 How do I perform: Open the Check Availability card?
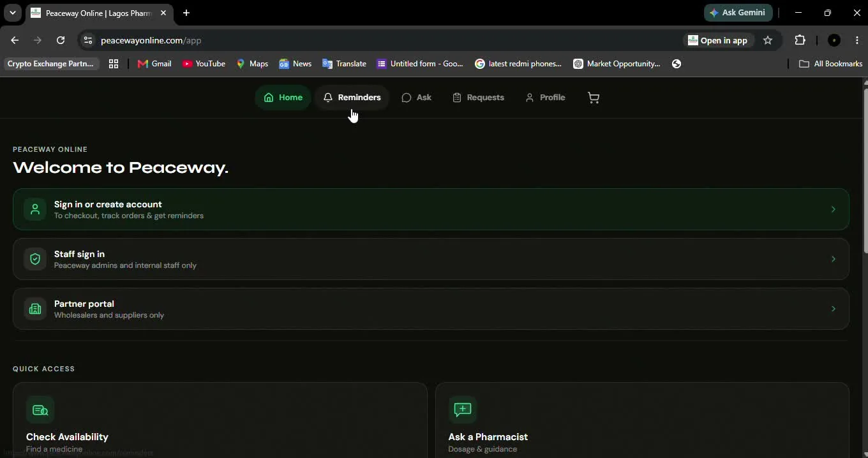[x=220, y=420]
